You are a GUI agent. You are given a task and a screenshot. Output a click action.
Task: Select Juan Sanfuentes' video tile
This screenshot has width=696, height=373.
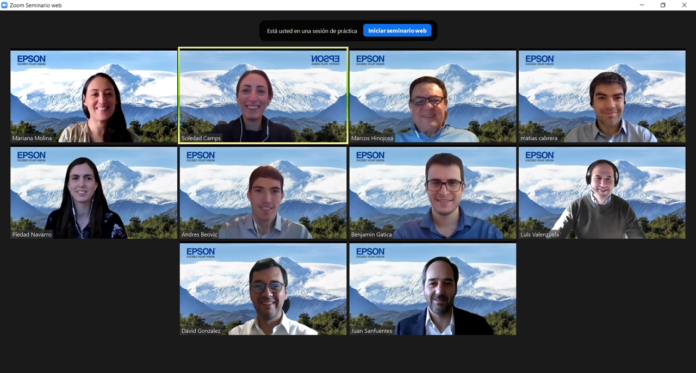click(x=433, y=289)
